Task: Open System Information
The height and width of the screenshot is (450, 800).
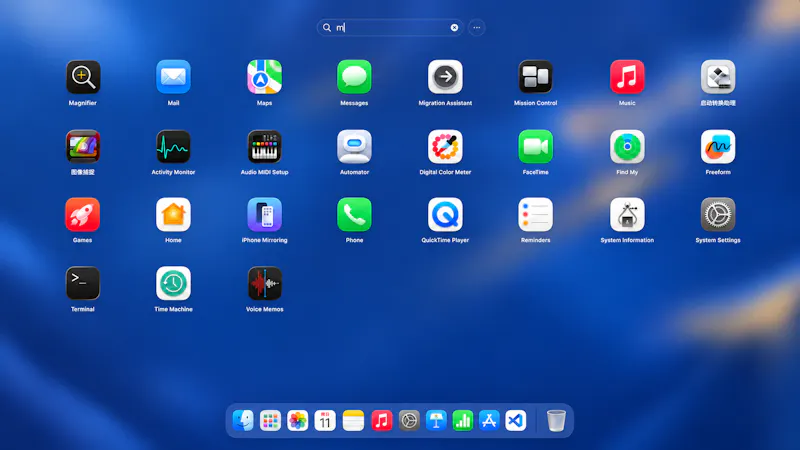Action: click(x=627, y=215)
